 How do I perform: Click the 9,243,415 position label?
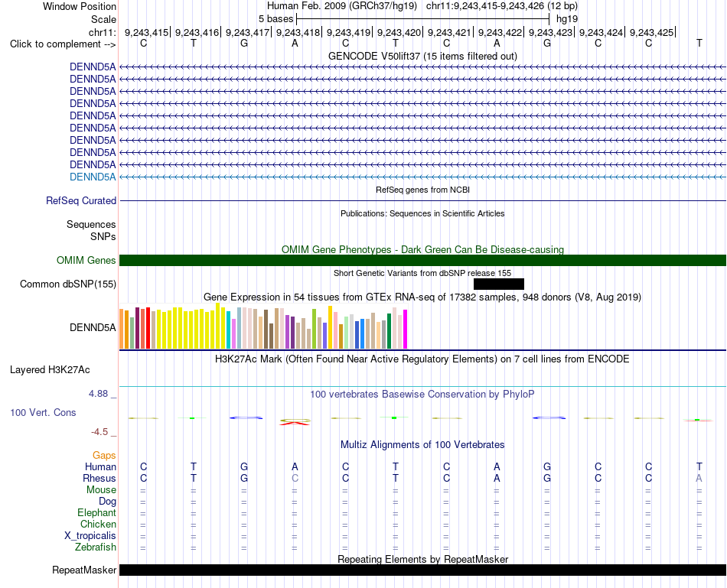(x=146, y=32)
